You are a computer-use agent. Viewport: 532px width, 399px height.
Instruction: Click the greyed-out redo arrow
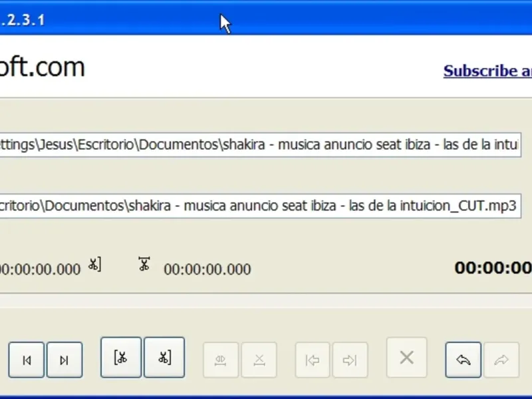pyautogui.click(x=501, y=360)
